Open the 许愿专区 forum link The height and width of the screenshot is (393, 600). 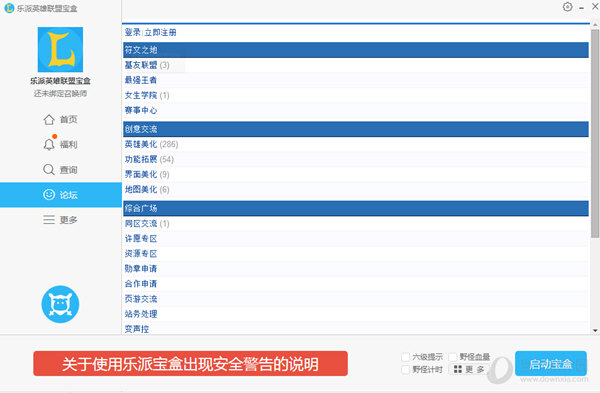[x=141, y=238]
